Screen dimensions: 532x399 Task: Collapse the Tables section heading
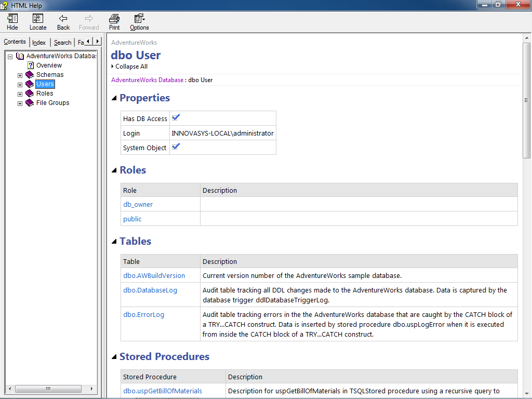click(114, 242)
